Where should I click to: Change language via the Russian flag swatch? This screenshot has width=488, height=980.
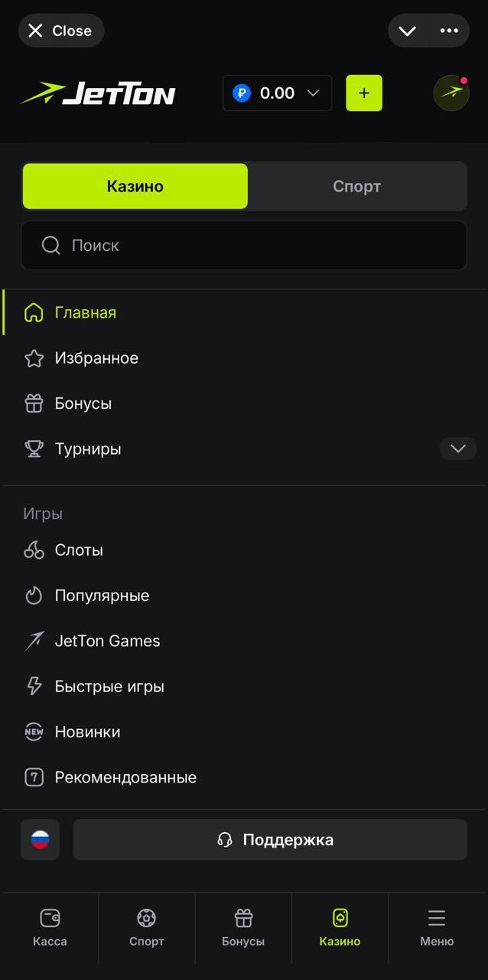click(x=40, y=839)
